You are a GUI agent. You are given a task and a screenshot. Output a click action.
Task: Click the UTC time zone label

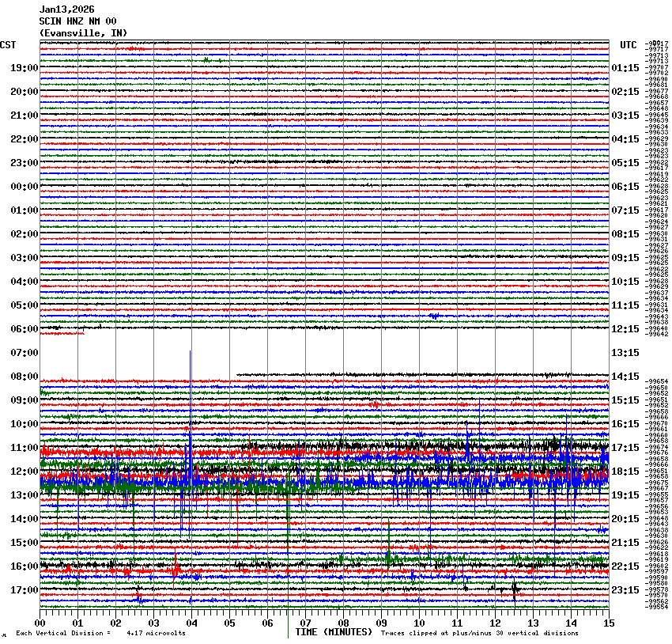(x=629, y=44)
